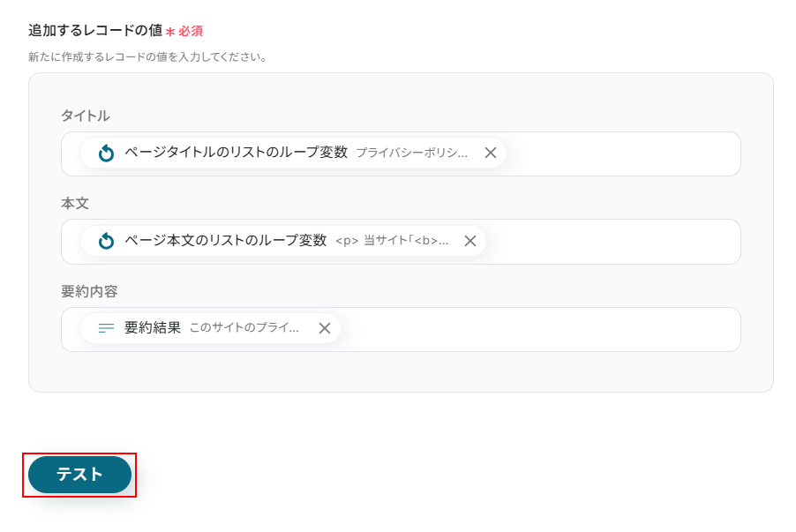The image size is (796, 532).
Task: Focus the empty area of 要約内容 field
Action: tap(540, 329)
